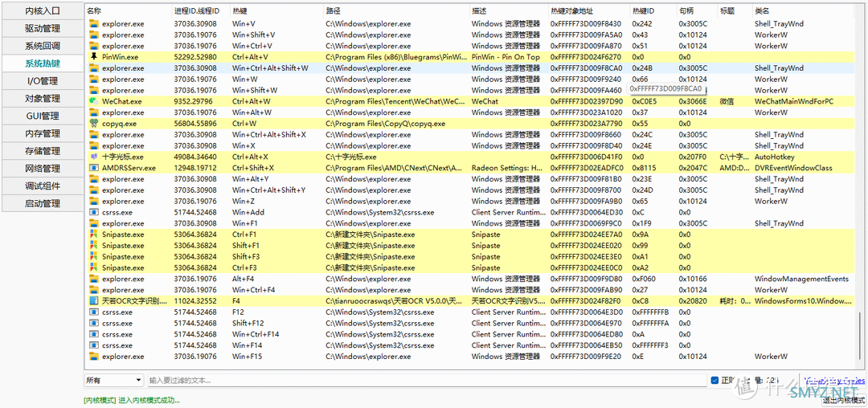The image size is (868, 408).
Task: Click the Snipaste icon in the Ctrl+F3 row
Action: pyautogui.click(x=93, y=267)
